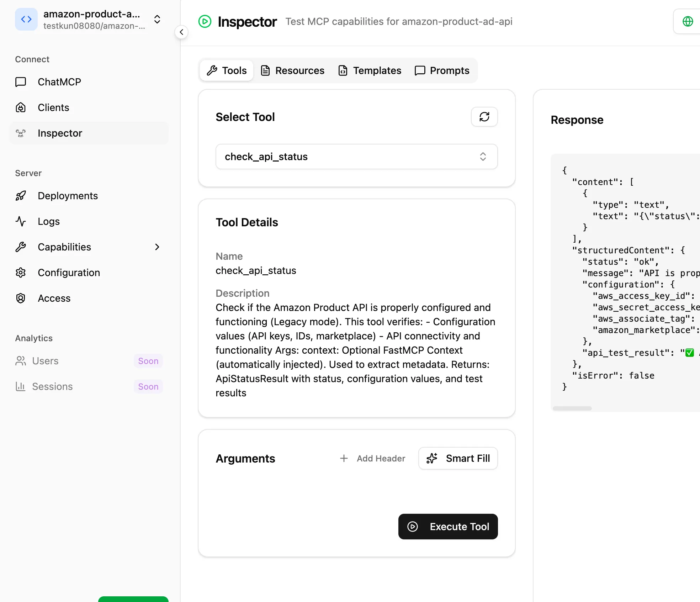Open the Deployments panel
Screen dimensions: 700x602
pyautogui.click(x=68, y=196)
